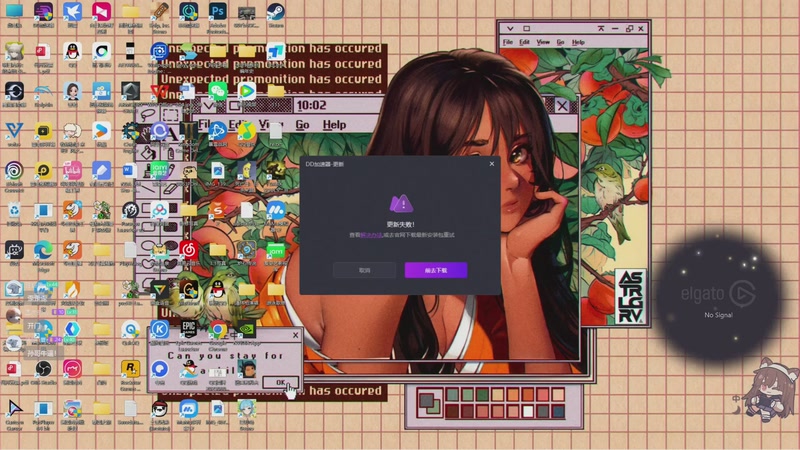The width and height of the screenshot is (800, 450).
Task: Open the Word document icon on desktop
Action: coord(131,170)
